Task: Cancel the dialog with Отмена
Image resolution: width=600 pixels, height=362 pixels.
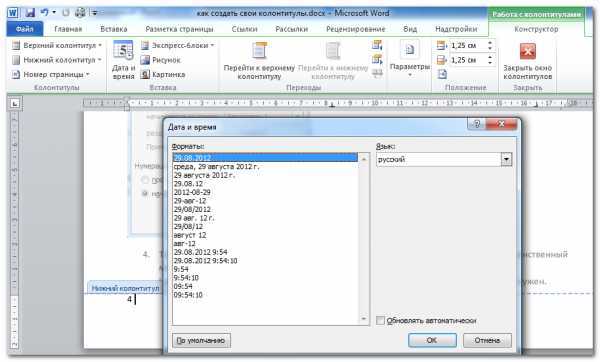Action: (x=487, y=340)
